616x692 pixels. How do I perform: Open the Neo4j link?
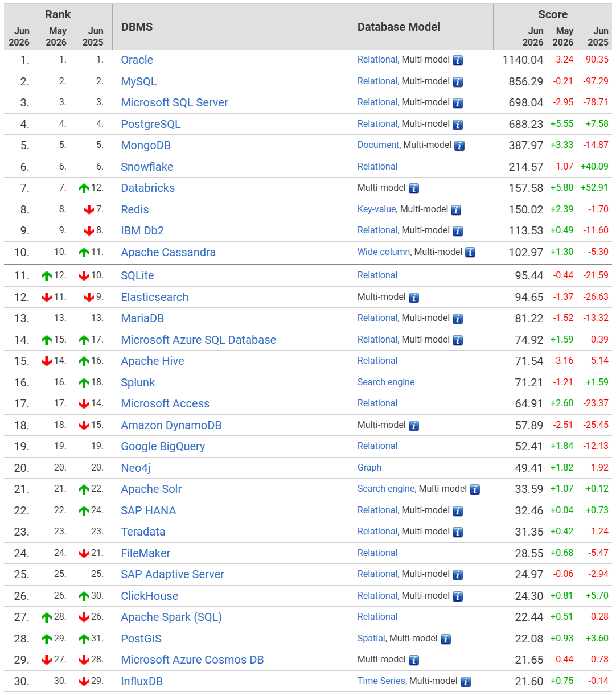click(x=136, y=468)
